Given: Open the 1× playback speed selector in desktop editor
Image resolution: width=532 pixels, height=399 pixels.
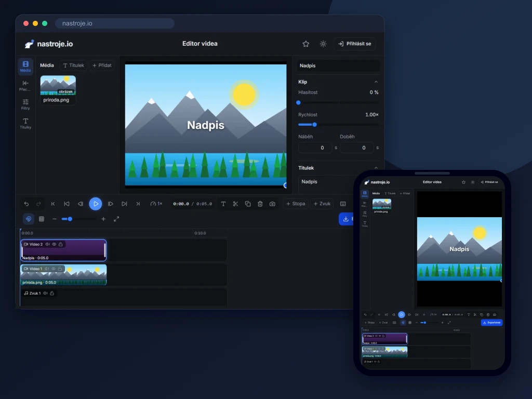Looking at the screenshot, I should tap(156, 204).
